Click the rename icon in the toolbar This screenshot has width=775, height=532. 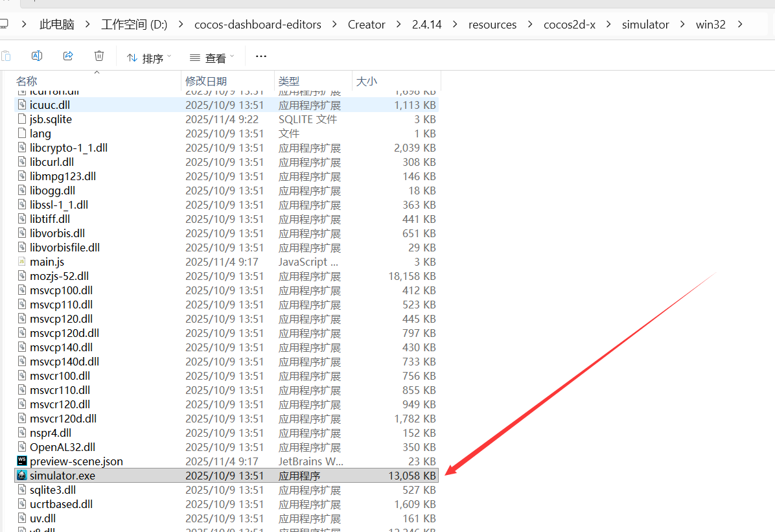coord(36,56)
